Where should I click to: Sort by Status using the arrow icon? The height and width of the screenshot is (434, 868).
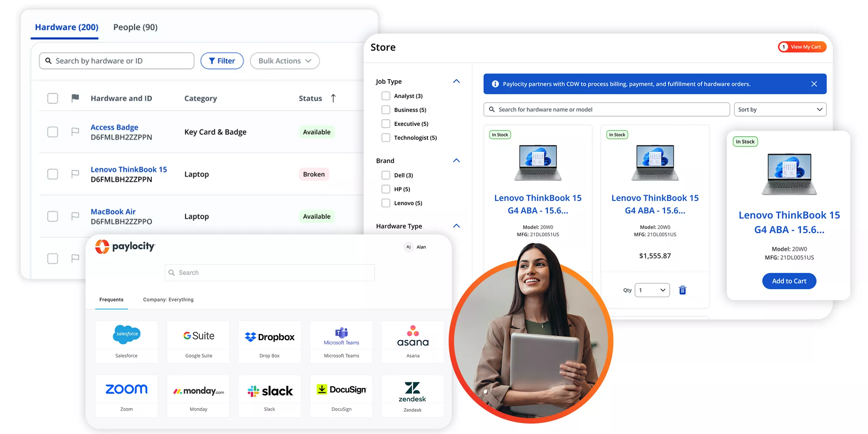coord(334,98)
